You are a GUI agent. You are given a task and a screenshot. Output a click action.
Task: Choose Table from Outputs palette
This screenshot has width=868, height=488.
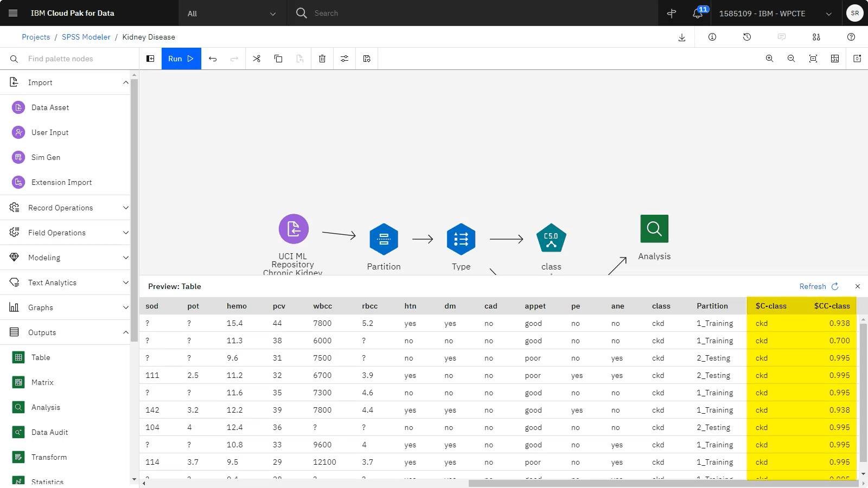(x=41, y=357)
